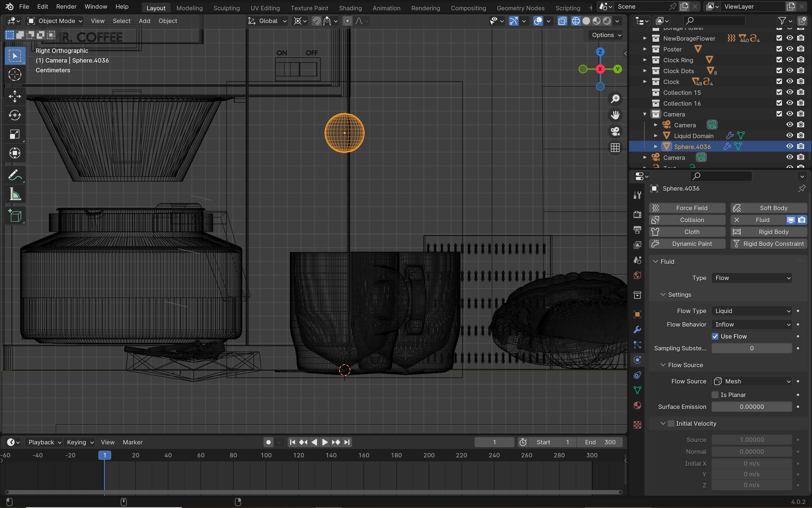Hide Liquid Domain with its eye icon
Viewport: 812px width, 508px height.
point(790,136)
